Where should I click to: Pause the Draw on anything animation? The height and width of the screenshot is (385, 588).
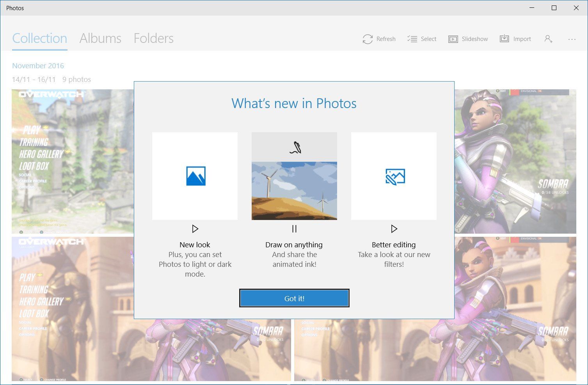tap(294, 229)
